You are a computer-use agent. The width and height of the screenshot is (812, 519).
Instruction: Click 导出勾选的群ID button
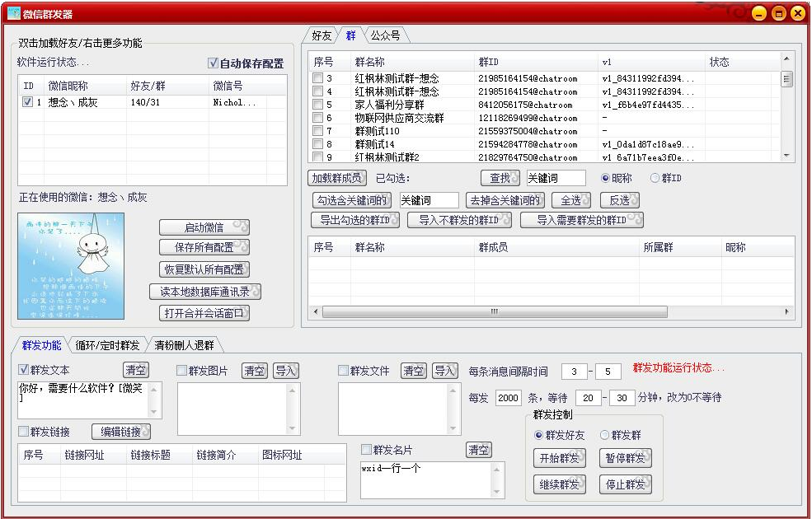[x=354, y=220]
